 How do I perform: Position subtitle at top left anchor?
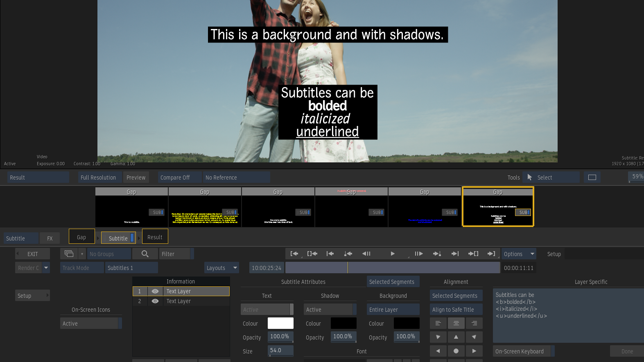click(438, 337)
